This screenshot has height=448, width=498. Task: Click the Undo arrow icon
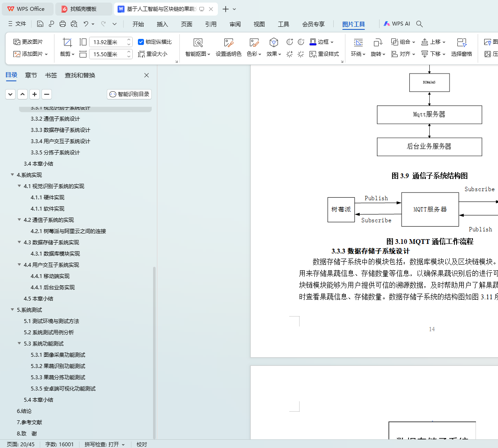pyautogui.click(x=86, y=24)
